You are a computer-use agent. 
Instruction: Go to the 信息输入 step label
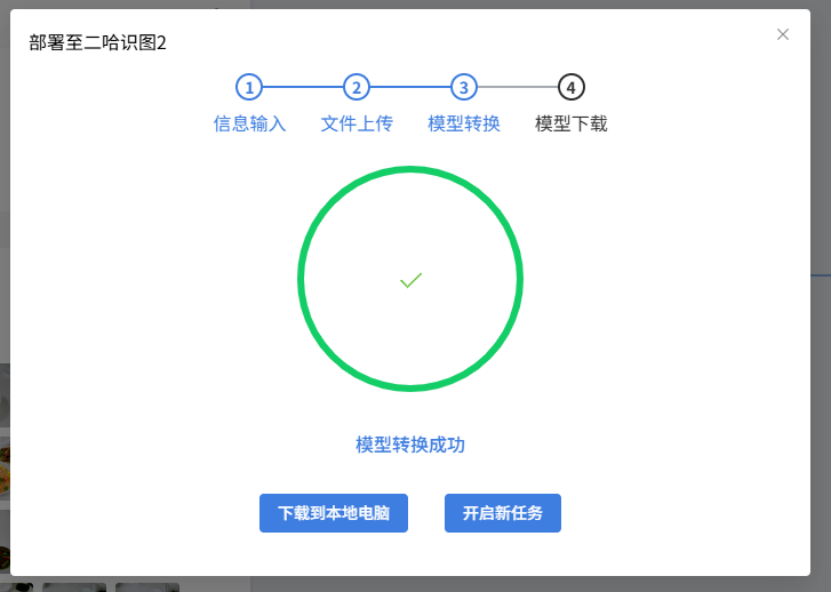coord(249,124)
